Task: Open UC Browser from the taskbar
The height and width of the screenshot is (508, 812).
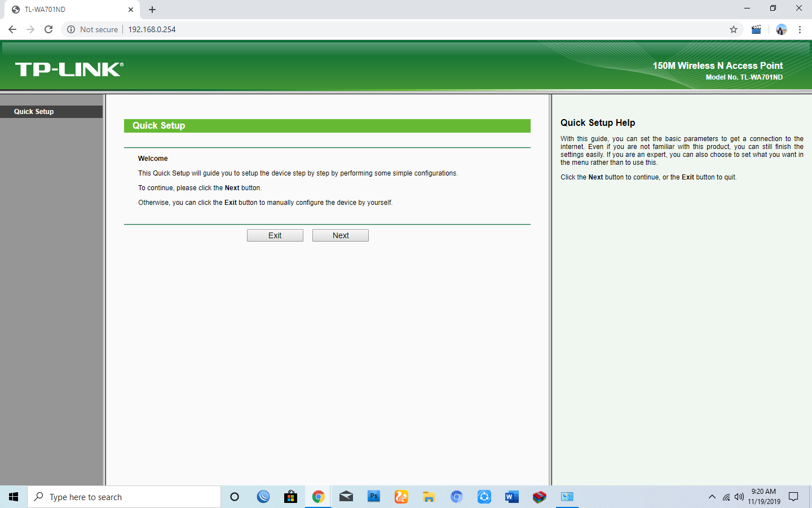Action: (x=401, y=497)
